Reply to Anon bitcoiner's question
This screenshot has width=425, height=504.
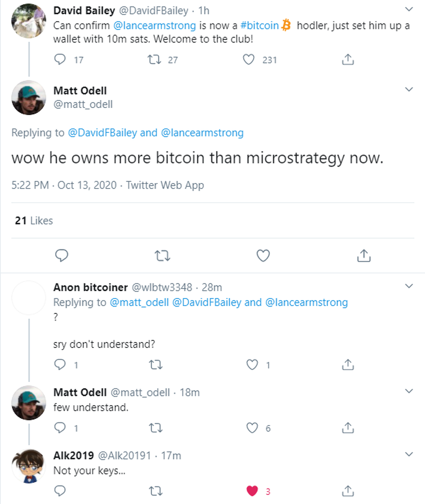pyautogui.click(x=60, y=365)
